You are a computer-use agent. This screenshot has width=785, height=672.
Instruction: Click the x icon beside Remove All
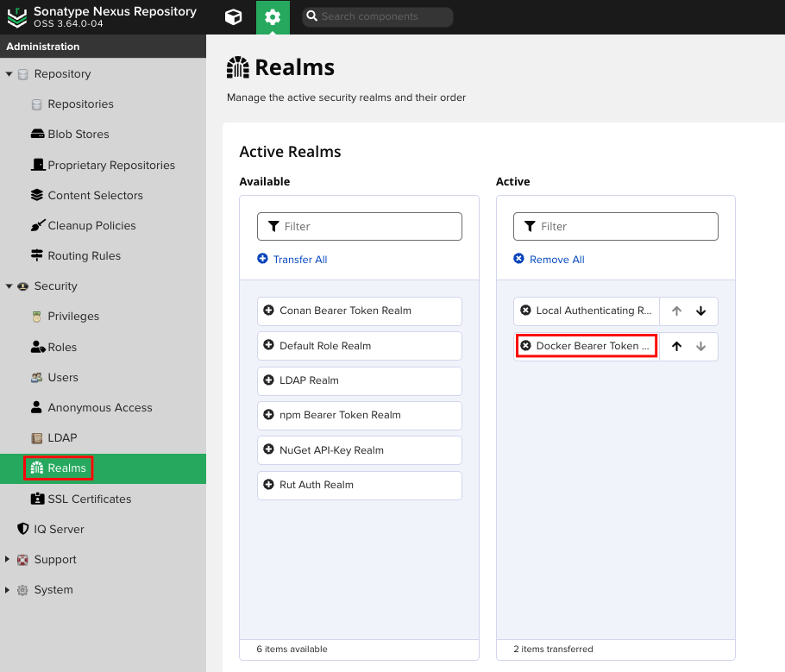(518, 259)
